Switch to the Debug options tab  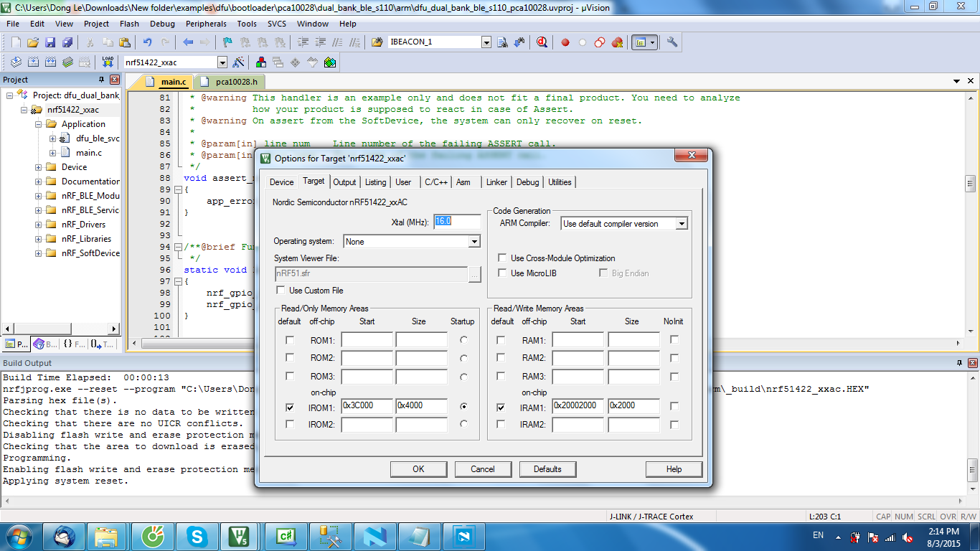527,182
